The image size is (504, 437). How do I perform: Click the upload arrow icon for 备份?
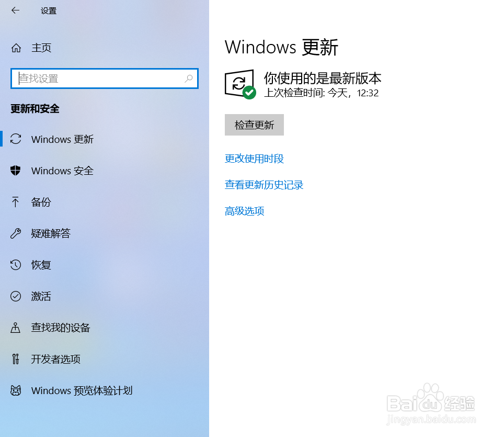(x=15, y=202)
